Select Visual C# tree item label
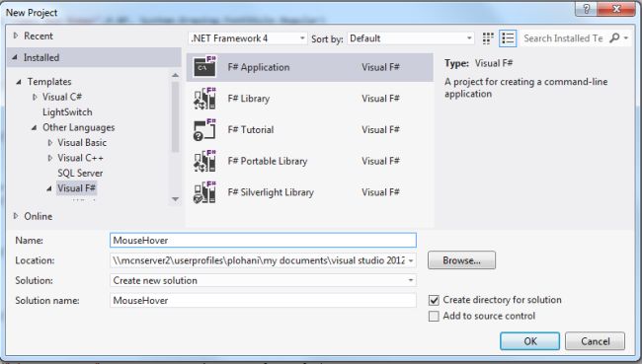Viewport: 642px width, 364px height. pyautogui.click(x=62, y=97)
